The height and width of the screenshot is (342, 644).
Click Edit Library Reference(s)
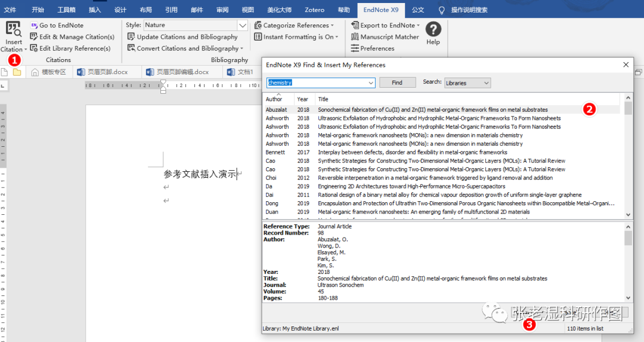70,48
